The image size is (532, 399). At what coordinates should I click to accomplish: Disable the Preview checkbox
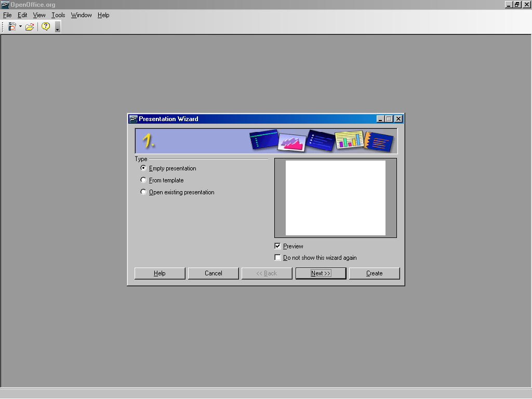(277, 246)
